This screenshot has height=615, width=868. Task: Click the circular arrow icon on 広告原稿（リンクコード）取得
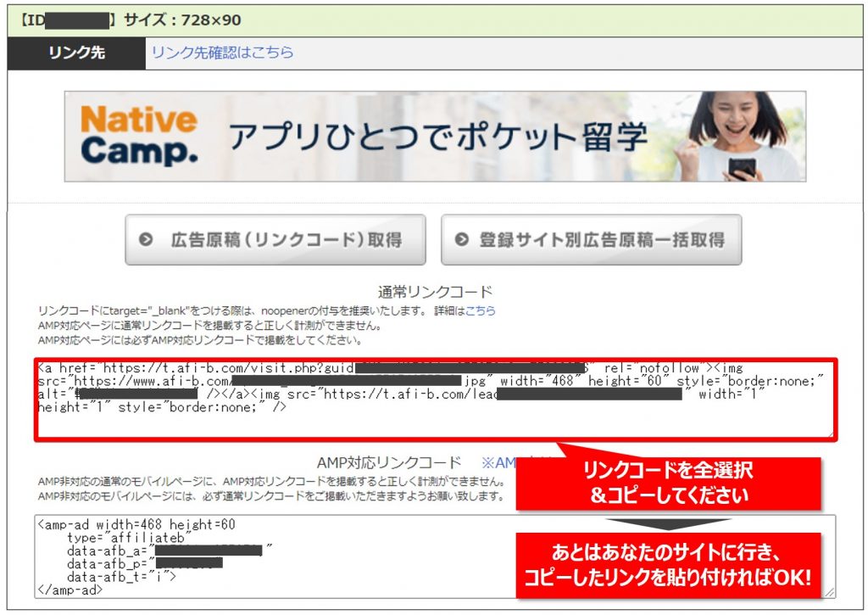pos(146,240)
